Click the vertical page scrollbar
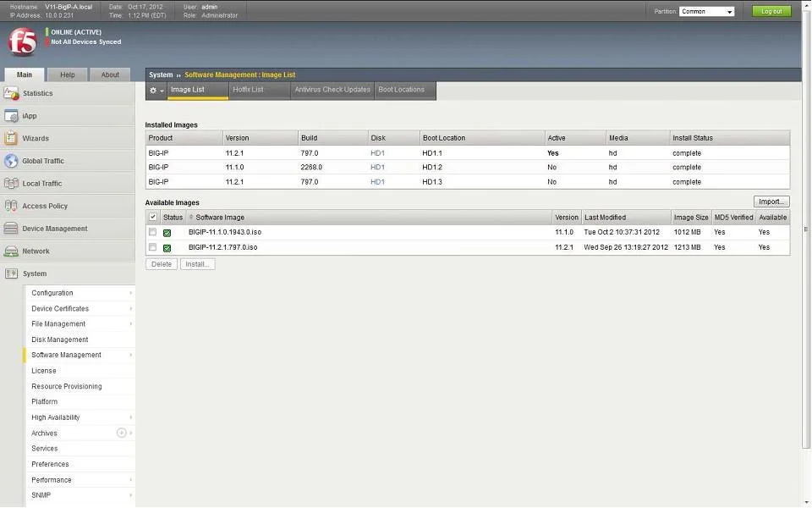 click(x=806, y=228)
